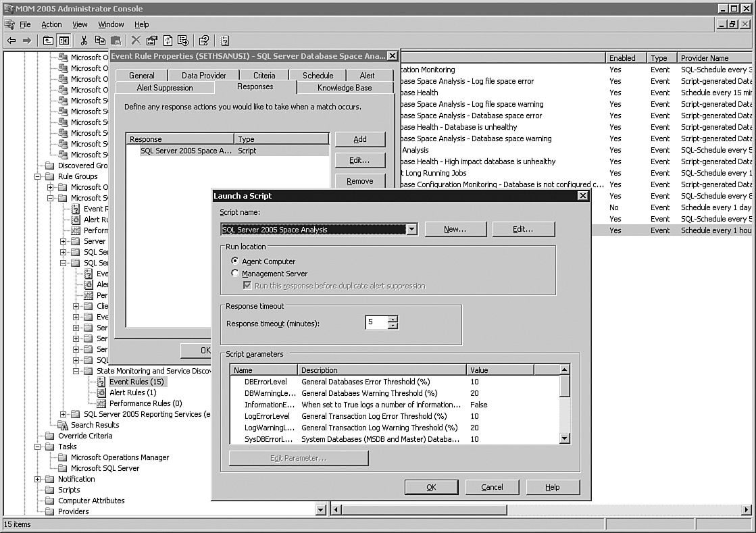Open the Script name dropdown list

pyautogui.click(x=411, y=230)
